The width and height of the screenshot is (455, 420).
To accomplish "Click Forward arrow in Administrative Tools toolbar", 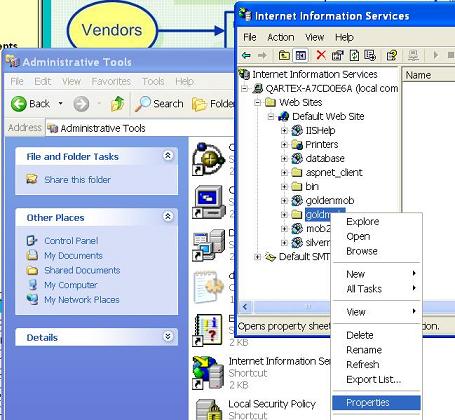I will pyautogui.click(x=81, y=104).
